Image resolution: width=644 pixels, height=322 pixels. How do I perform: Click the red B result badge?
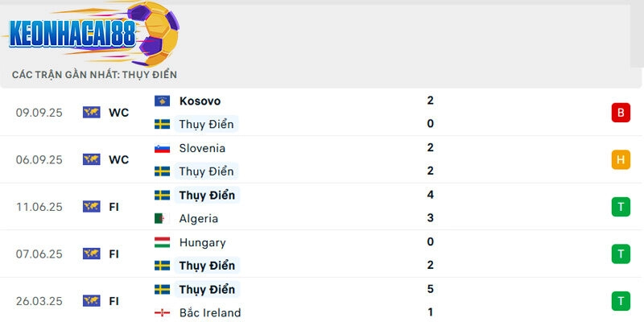[620, 113]
